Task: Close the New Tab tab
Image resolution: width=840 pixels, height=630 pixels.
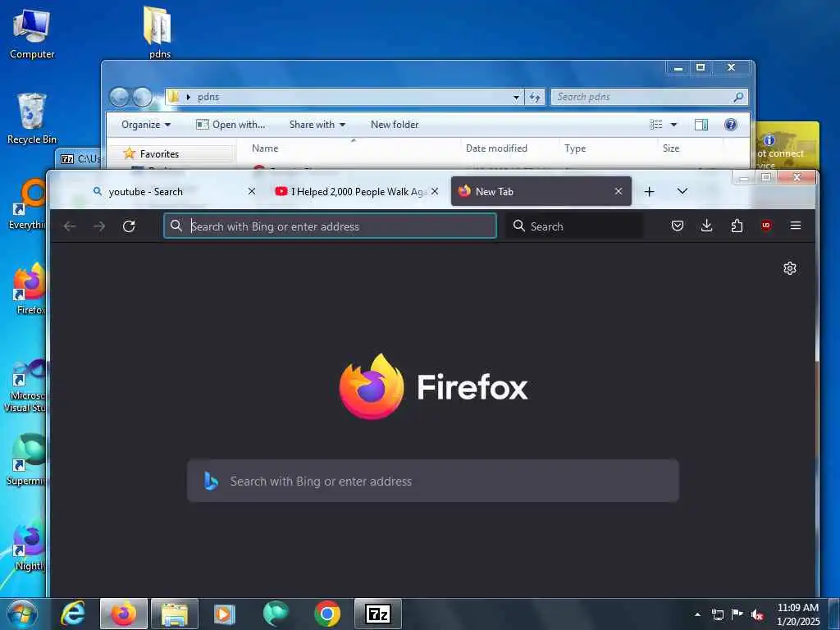Action: [619, 191]
